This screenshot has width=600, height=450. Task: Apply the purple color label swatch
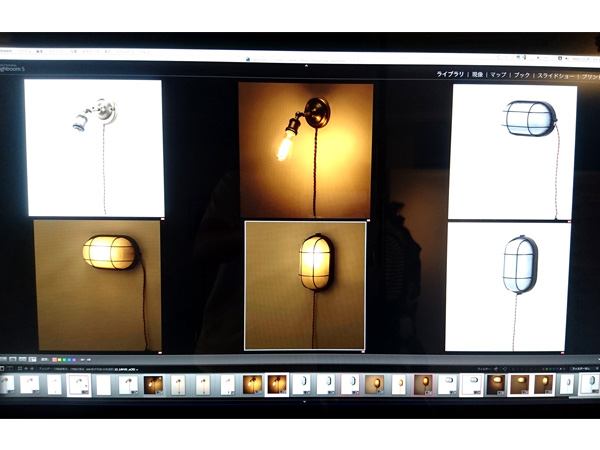74,360
